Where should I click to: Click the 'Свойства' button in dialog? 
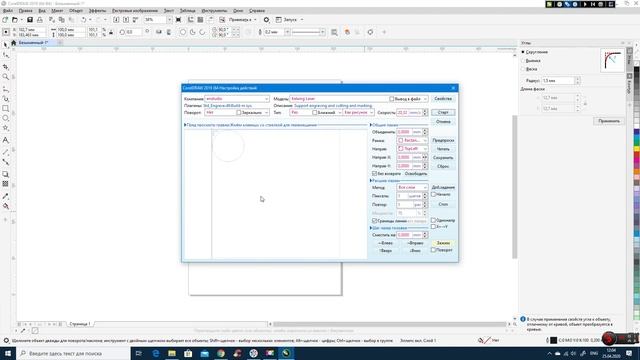pyautogui.click(x=443, y=99)
